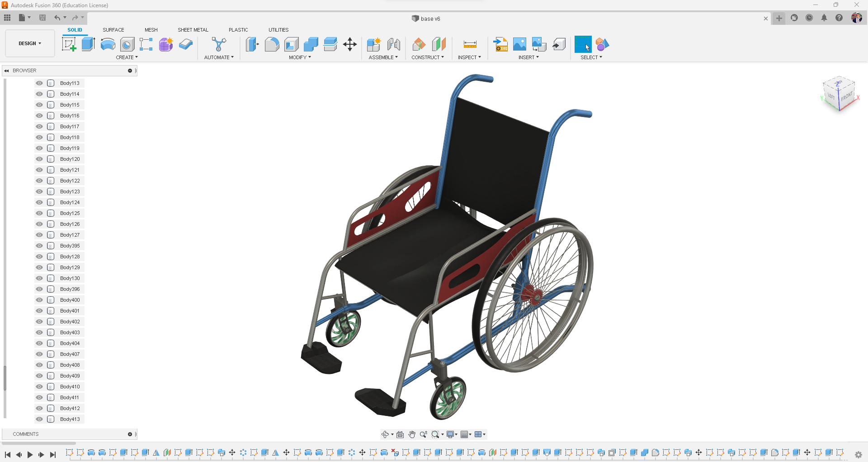This screenshot has height=462, width=868.
Task: Open the ASSEMBLE dropdown
Action: coord(383,57)
